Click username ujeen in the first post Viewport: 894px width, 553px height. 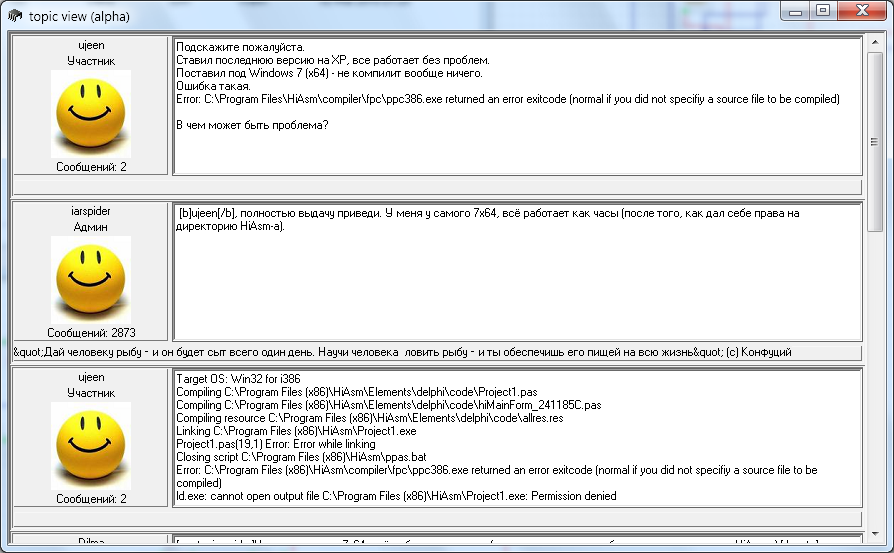[90, 46]
